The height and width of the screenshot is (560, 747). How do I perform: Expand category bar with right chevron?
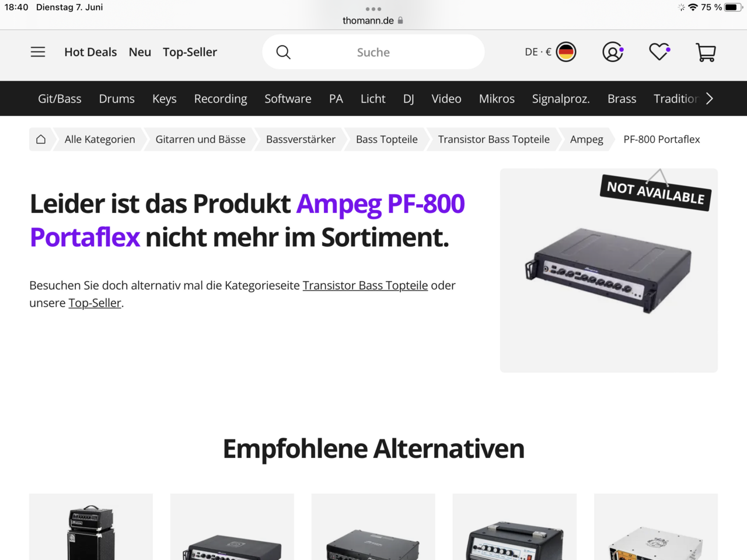tap(710, 99)
